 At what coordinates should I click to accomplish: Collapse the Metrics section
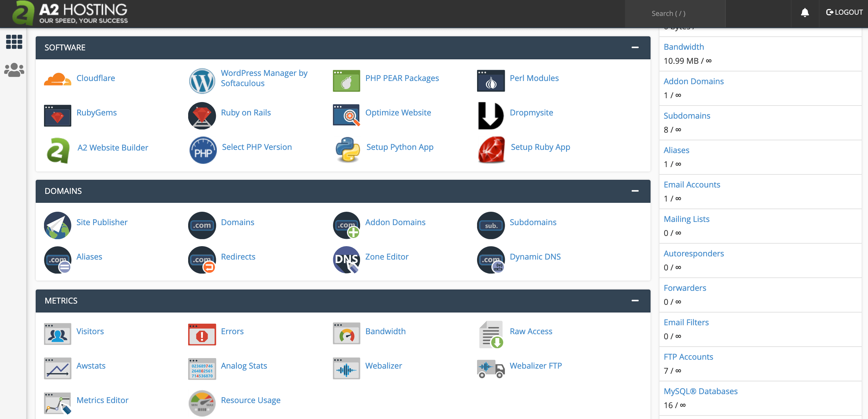click(x=635, y=300)
